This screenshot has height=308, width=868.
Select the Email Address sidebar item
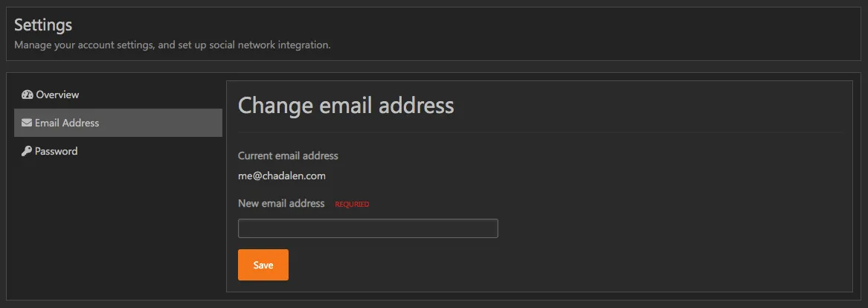(x=67, y=123)
